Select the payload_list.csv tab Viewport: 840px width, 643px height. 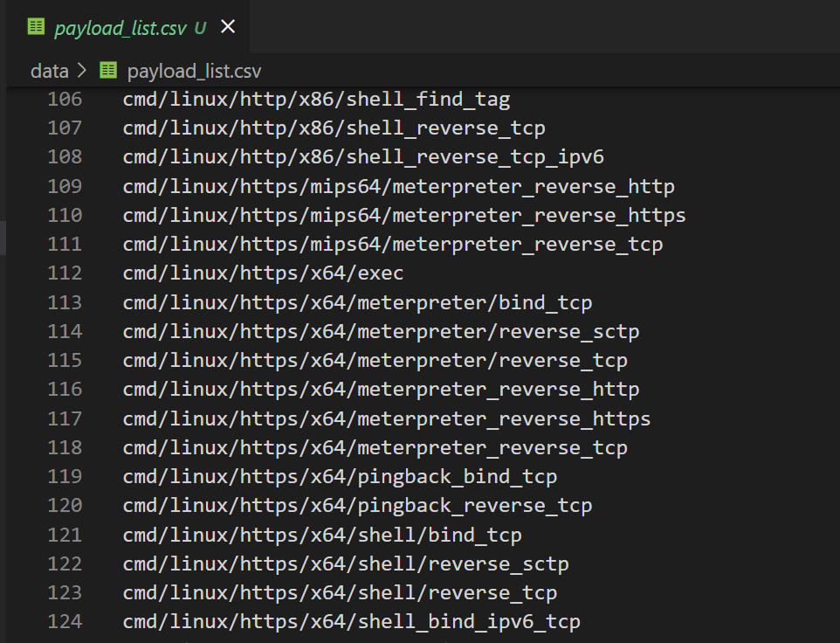tap(122, 26)
